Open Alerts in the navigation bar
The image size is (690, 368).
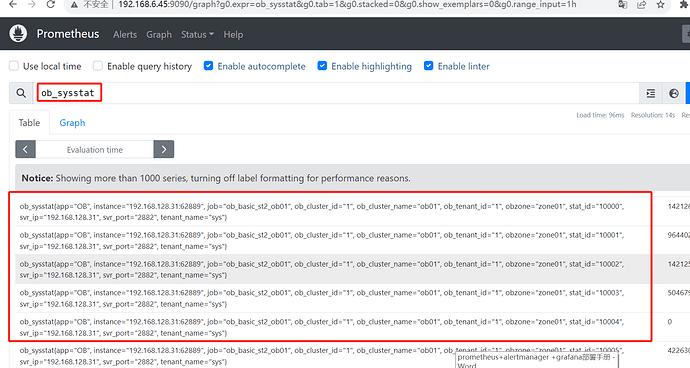(125, 34)
